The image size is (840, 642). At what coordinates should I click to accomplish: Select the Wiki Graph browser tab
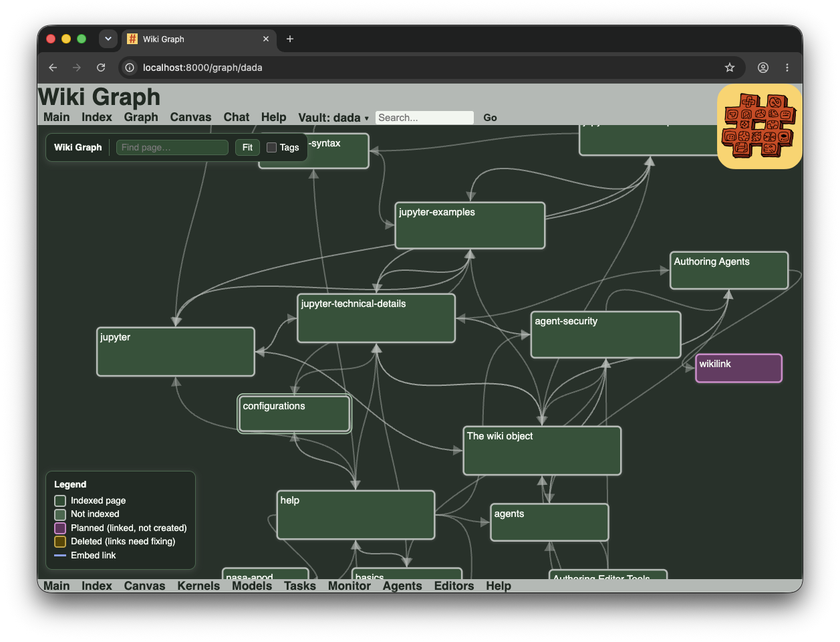pos(198,39)
